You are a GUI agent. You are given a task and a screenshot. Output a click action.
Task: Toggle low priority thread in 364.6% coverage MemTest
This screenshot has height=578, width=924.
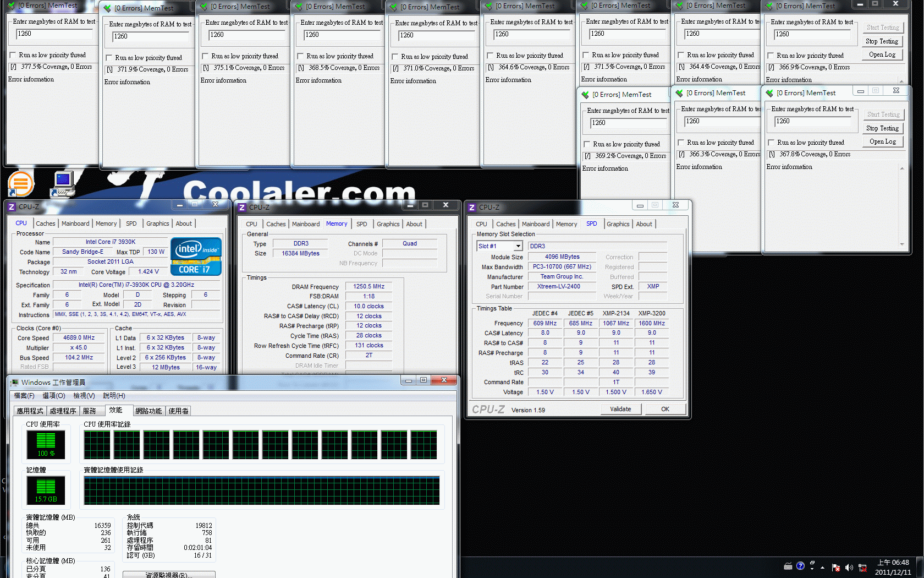[x=491, y=56]
